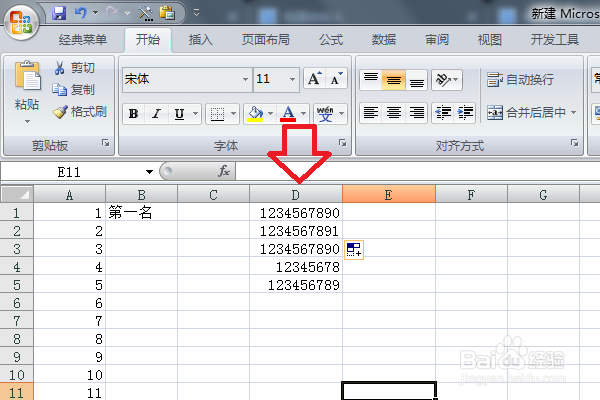
Task: Open the 对齐方式 dialog launcher
Action: point(574,143)
